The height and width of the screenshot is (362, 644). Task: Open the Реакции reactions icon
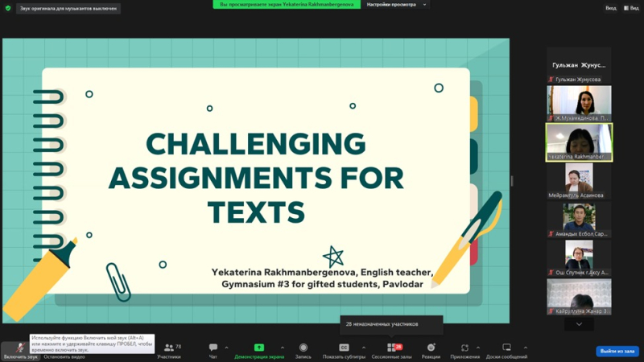431,350
